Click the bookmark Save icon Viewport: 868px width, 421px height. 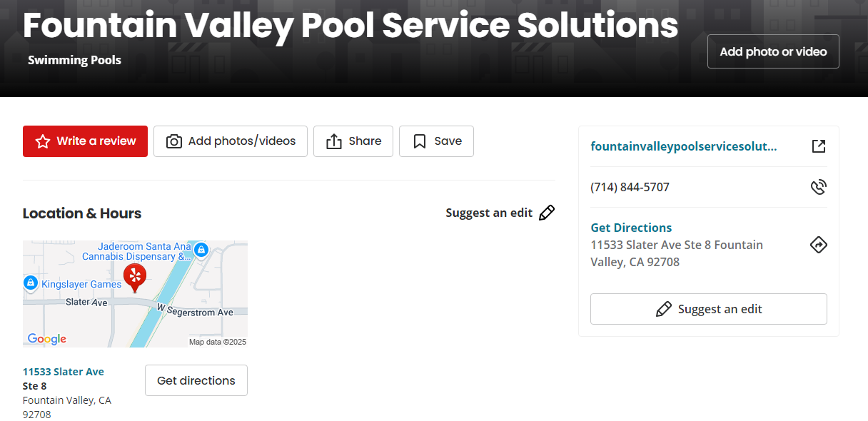click(x=420, y=141)
